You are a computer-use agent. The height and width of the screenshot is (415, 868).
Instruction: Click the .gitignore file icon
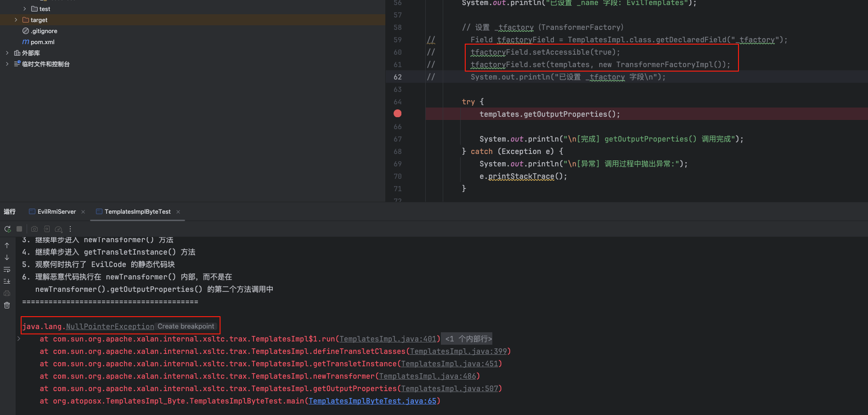[x=26, y=31]
